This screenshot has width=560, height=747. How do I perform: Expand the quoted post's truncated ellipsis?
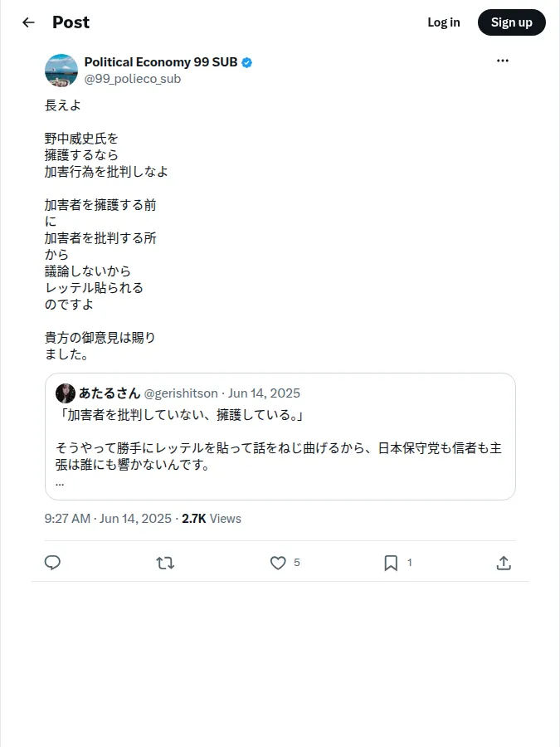[60, 483]
